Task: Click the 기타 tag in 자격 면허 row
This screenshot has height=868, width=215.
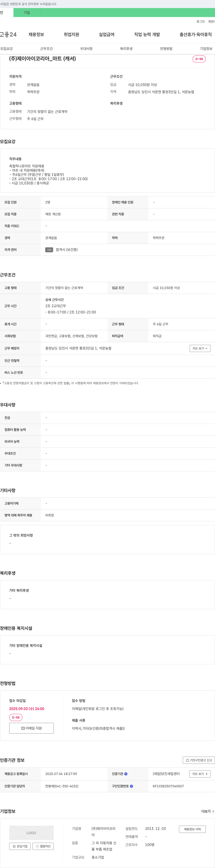Action: 49,250
